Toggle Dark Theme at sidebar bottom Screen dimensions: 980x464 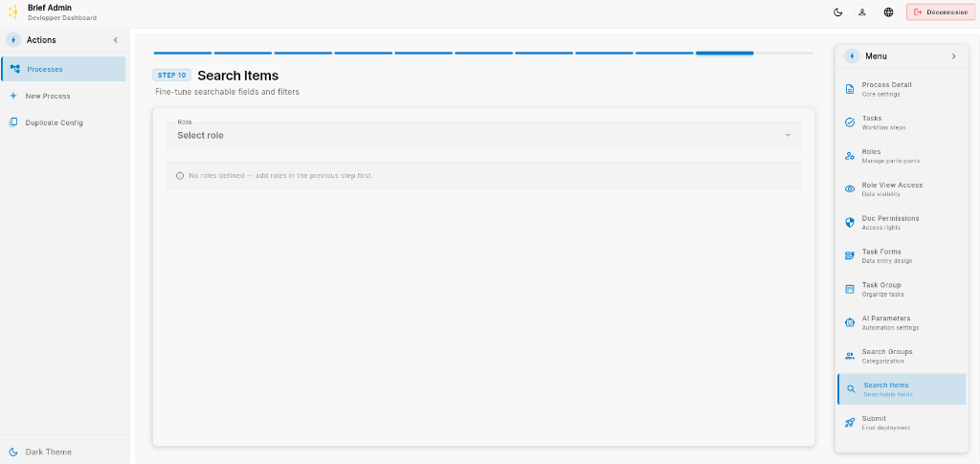(63, 452)
